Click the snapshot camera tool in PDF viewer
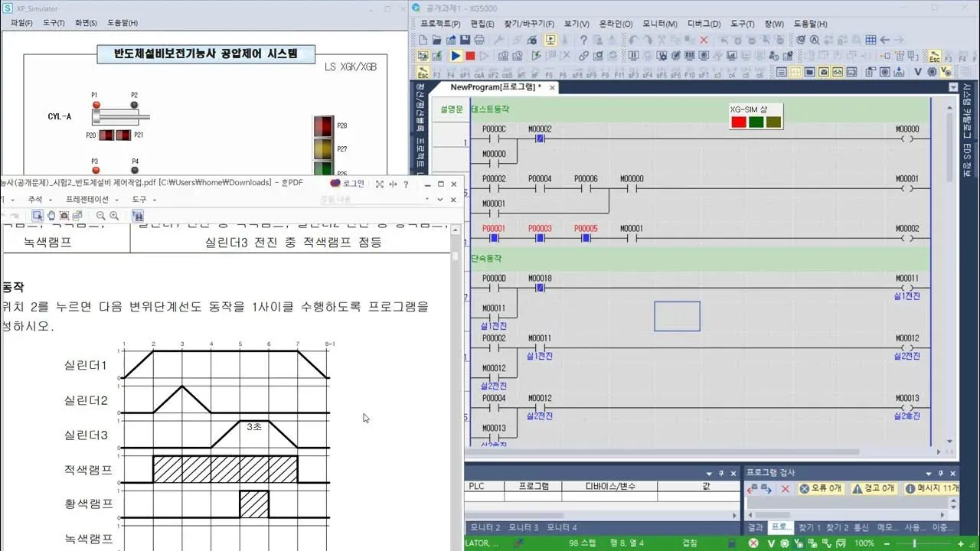This screenshot has width=980, height=551. [x=64, y=216]
